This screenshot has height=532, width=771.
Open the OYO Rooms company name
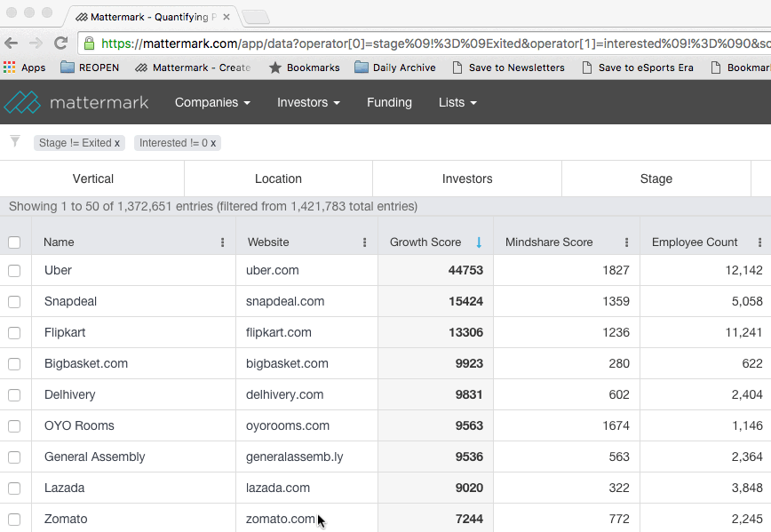79,425
